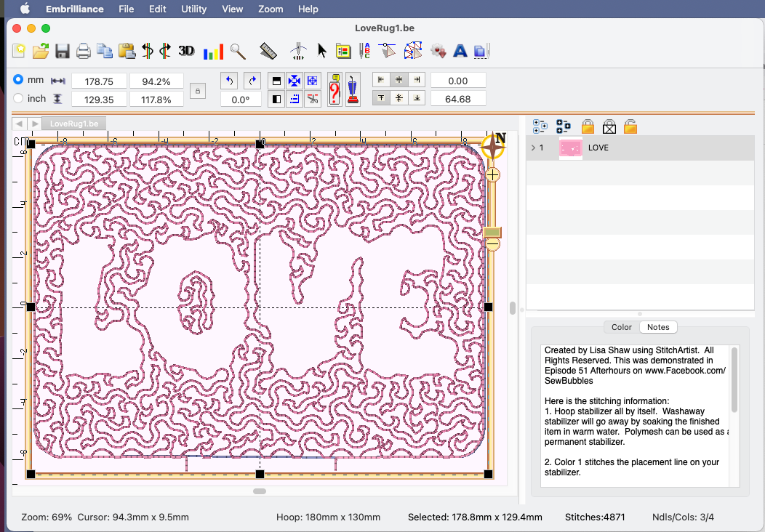Click the closed padlock lock icon in object panel

click(x=588, y=127)
